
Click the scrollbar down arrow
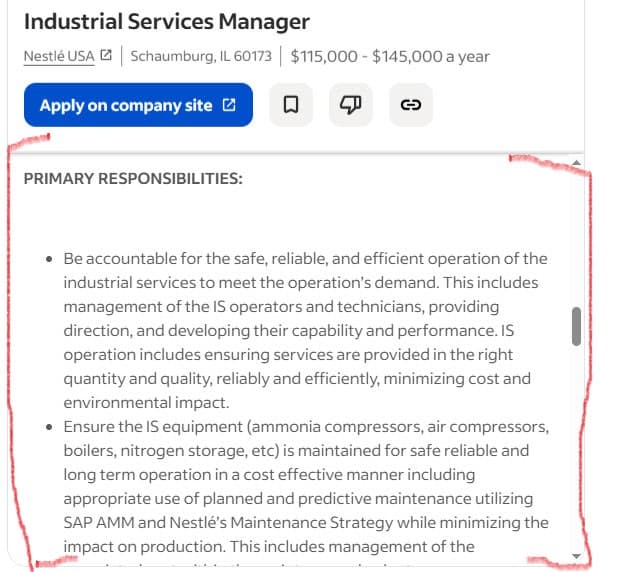576,555
